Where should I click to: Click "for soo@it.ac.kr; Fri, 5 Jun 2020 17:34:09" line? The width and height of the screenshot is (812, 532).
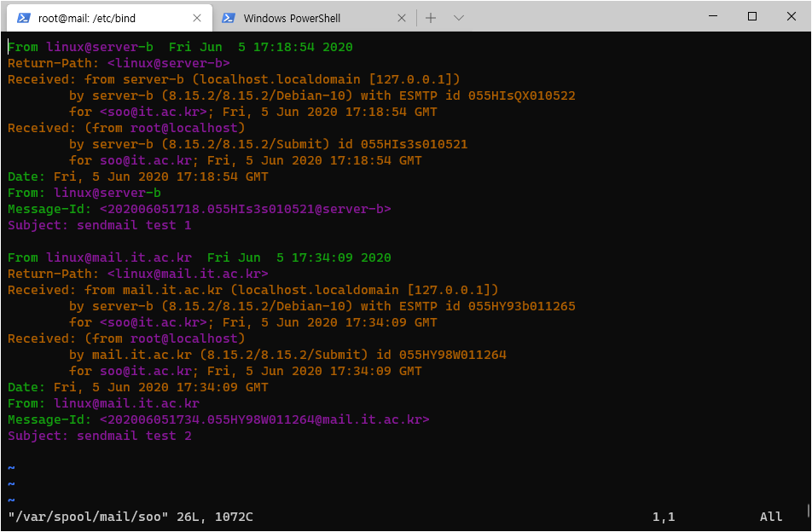(245, 372)
